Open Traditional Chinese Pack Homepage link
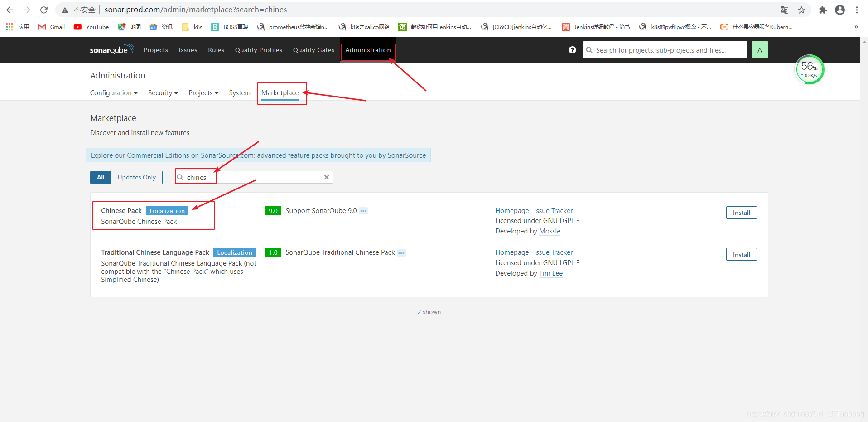 pos(512,252)
